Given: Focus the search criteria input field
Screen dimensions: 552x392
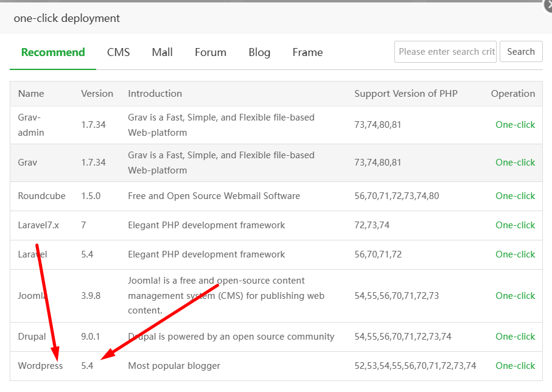Looking at the screenshot, I should click(x=445, y=52).
